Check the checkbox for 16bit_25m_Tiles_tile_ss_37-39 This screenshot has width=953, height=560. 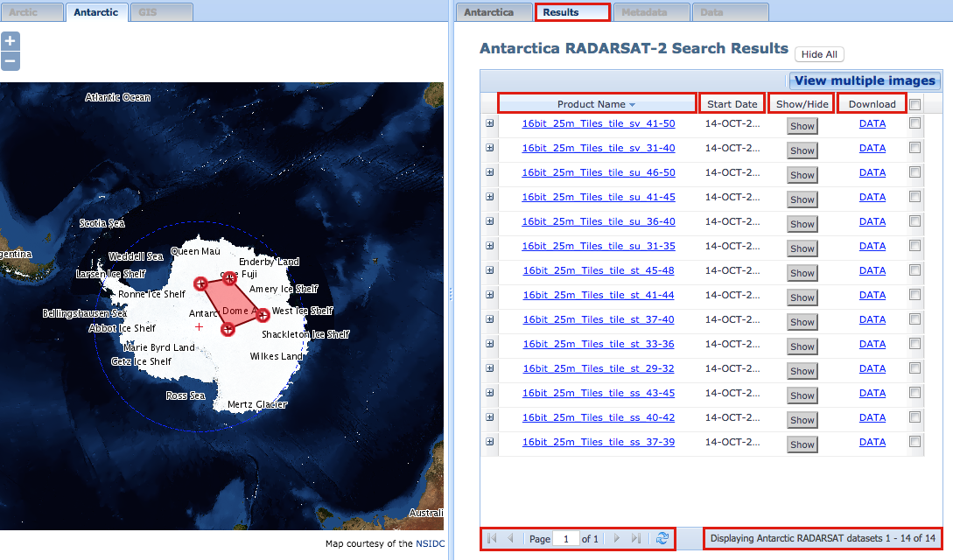click(915, 444)
